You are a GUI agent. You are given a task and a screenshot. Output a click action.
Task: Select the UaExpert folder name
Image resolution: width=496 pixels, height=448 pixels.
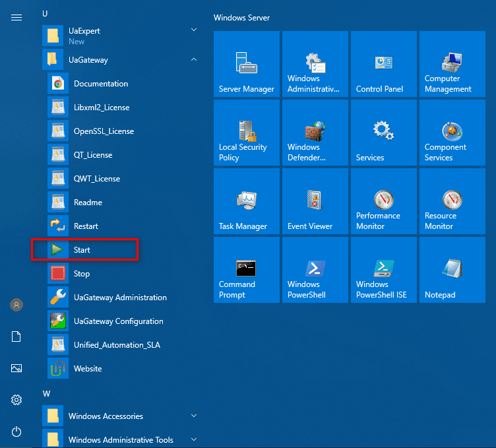[84, 31]
